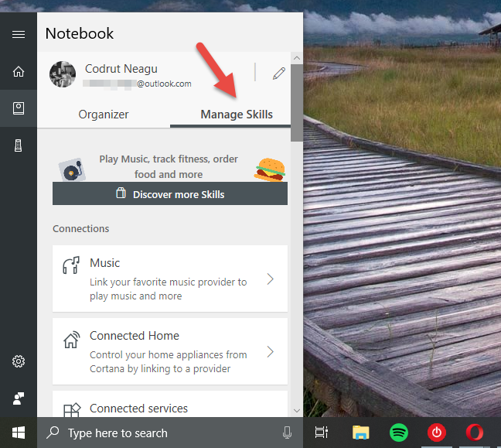Open Cortana Settings gear icon
Image resolution: width=501 pixels, height=448 pixels.
(x=19, y=361)
